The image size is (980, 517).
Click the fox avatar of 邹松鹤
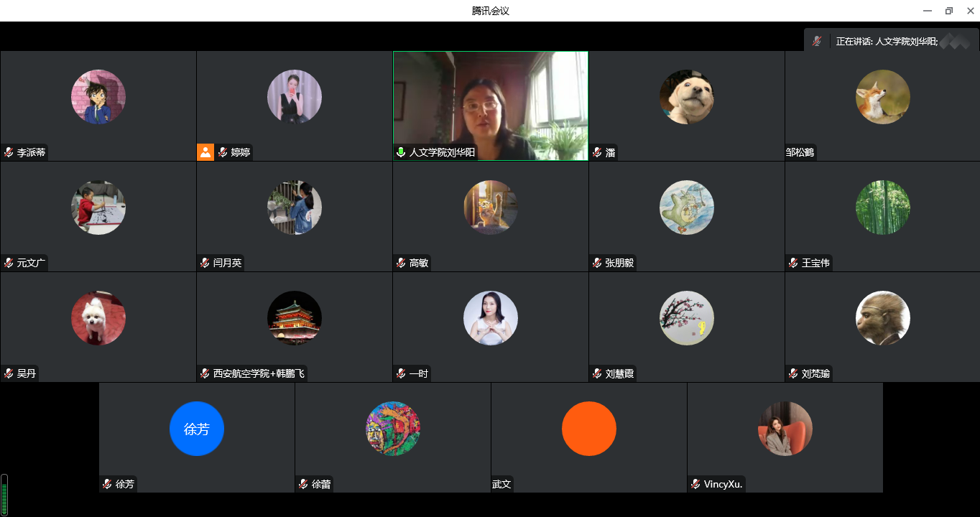pos(882,97)
